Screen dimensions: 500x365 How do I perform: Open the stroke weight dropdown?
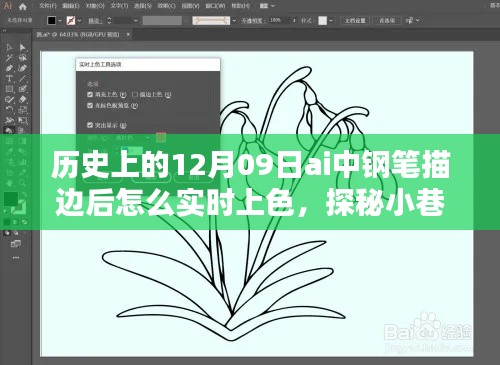[x=135, y=21]
